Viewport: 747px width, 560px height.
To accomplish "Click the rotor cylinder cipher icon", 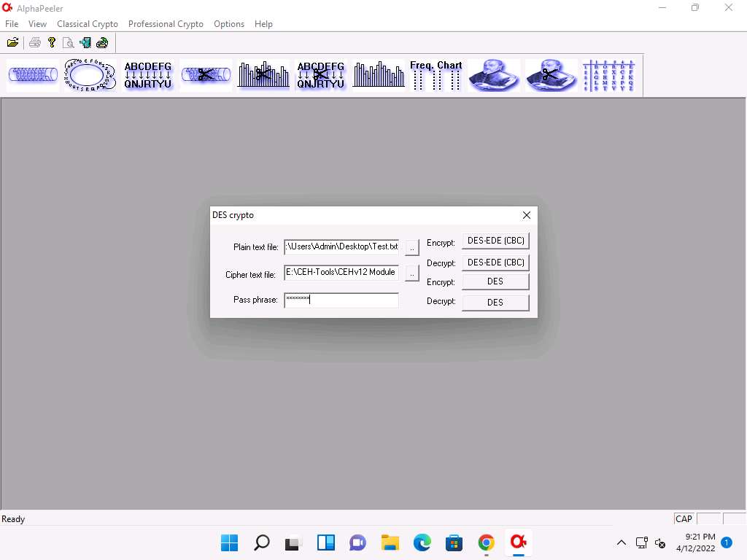I will coord(33,75).
